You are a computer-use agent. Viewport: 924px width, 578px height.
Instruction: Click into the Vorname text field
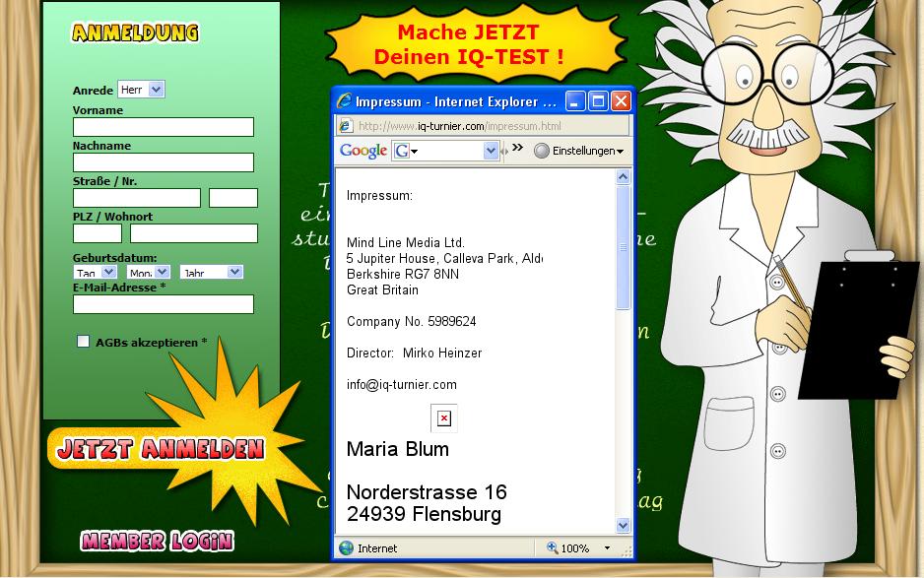click(x=163, y=127)
